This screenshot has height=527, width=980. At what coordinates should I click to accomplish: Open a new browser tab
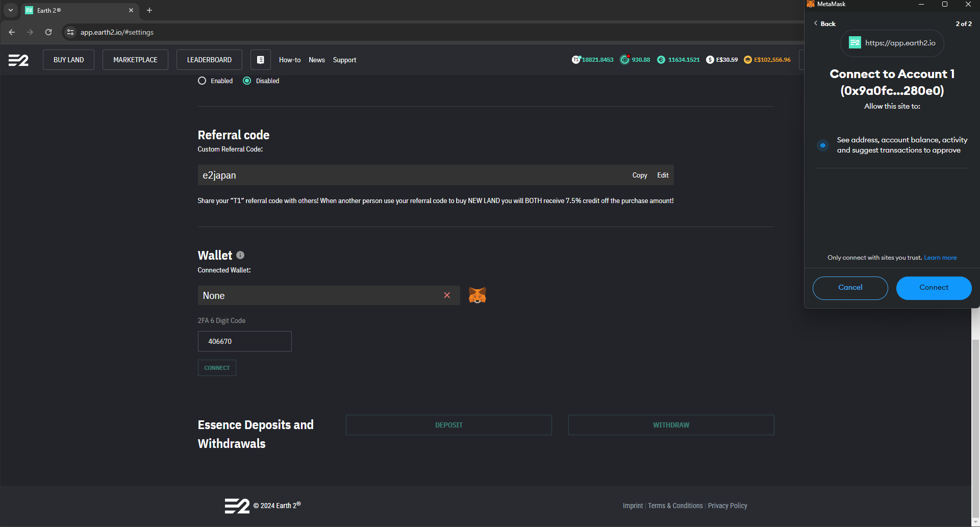pyautogui.click(x=149, y=10)
